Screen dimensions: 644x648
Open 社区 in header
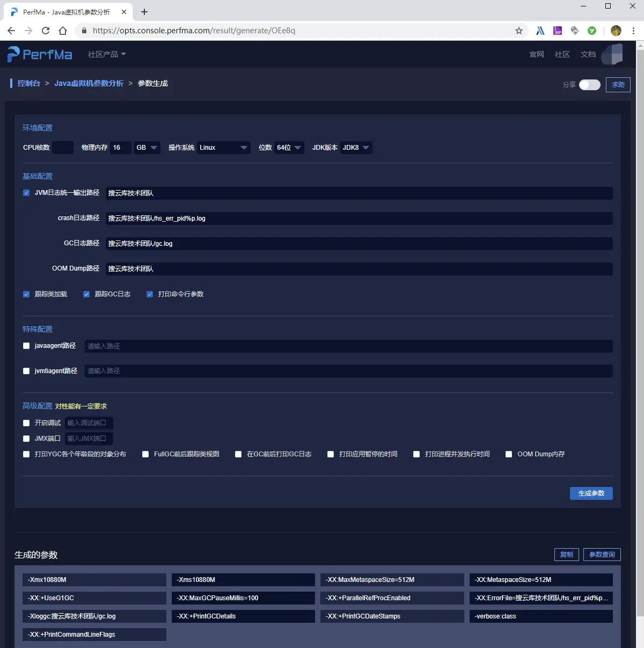tap(562, 54)
